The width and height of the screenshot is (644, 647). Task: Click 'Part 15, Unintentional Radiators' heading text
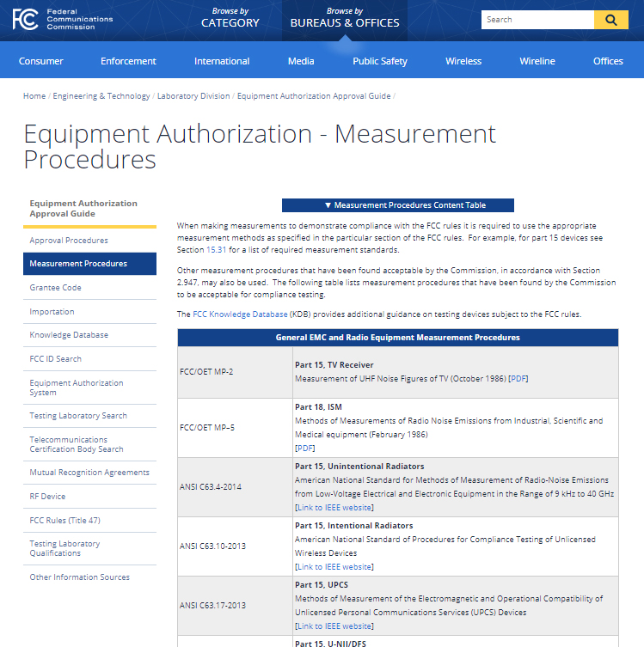(x=359, y=467)
